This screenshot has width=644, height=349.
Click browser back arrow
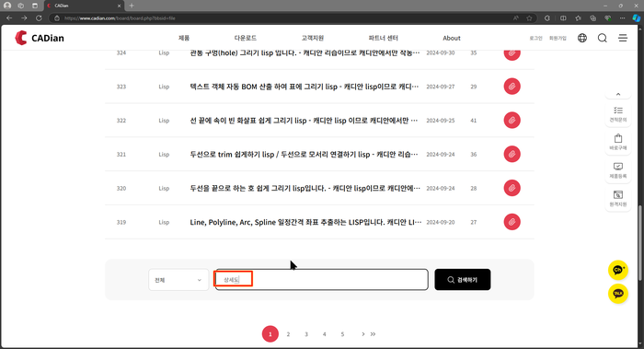(x=9, y=18)
